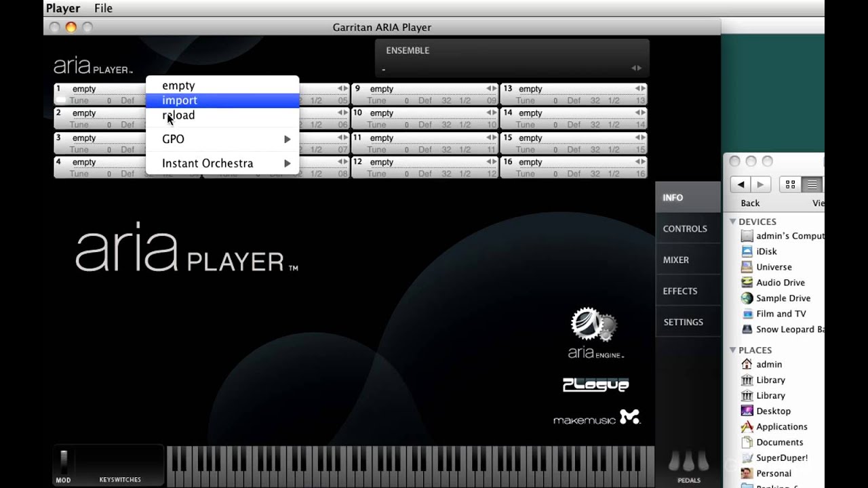The height and width of the screenshot is (488, 868).
Task: Click the Applications icon in Finder sidebar
Action: pos(747,426)
